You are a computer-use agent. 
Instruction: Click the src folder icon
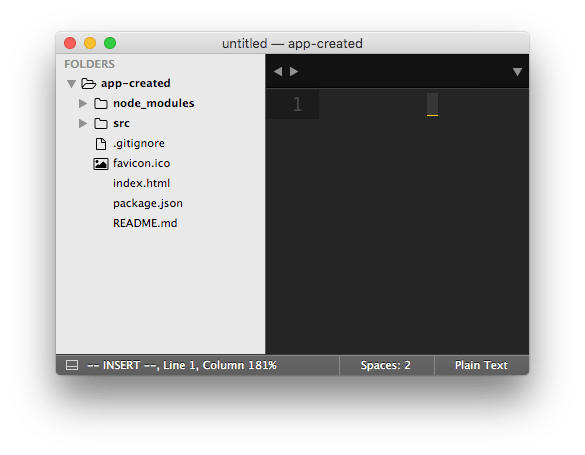tap(101, 123)
